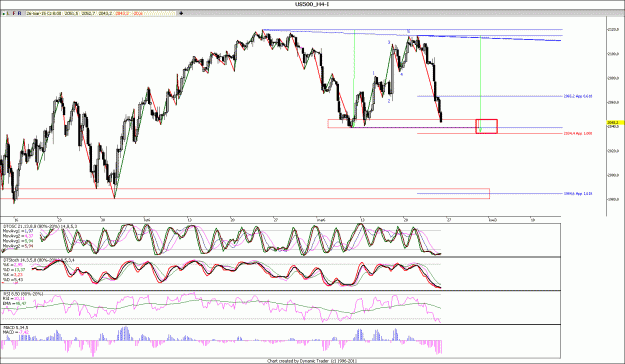Click the blue App 0.618 price projection label
The image size is (625, 364).
[x=578, y=96]
